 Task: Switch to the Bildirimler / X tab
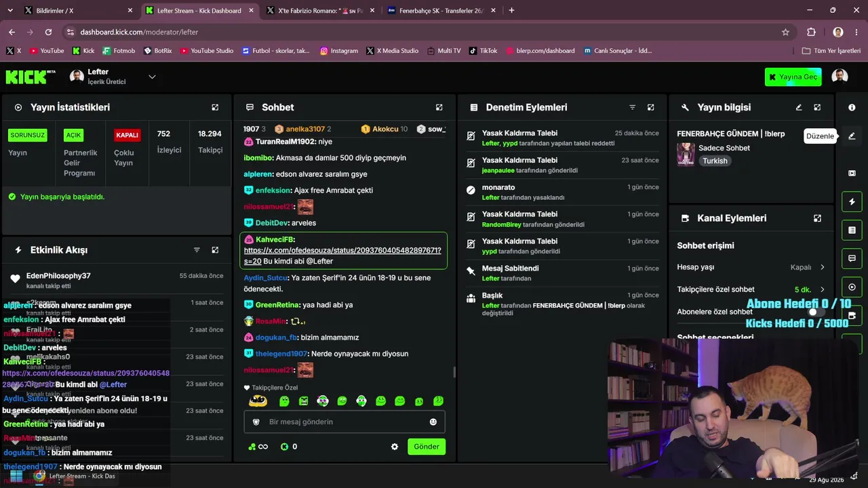[79, 10]
